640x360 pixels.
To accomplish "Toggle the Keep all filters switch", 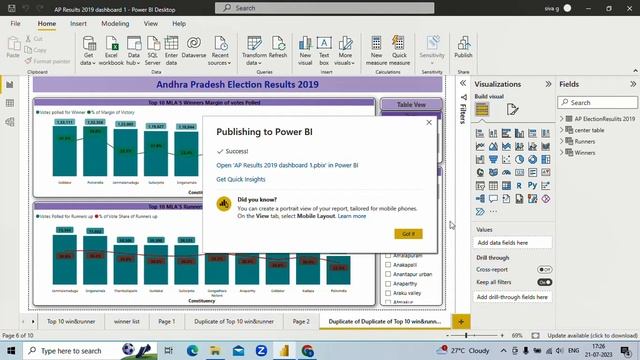I will pyautogui.click(x=544, y=282).
